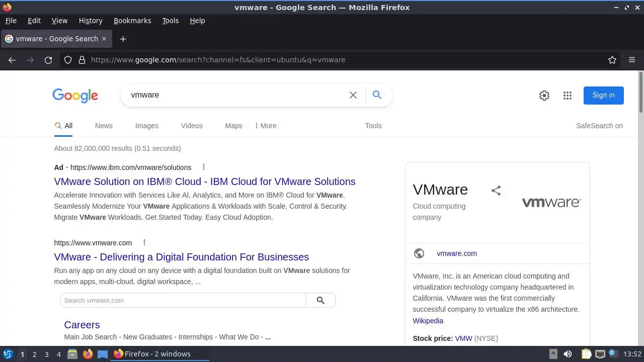Click SafeSearch on setting
644x362 pixels.
[x=599, y=126]
